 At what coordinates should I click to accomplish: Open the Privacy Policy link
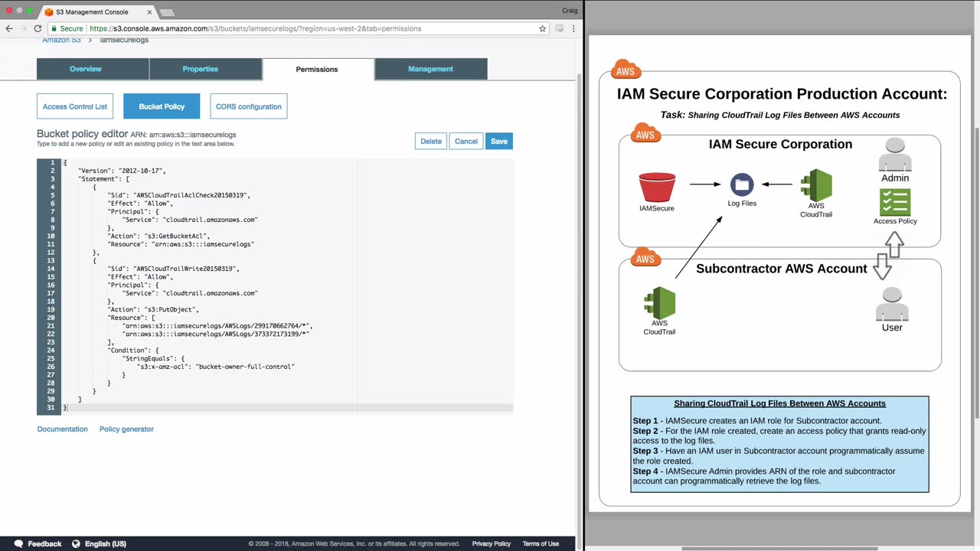point(492,544)
